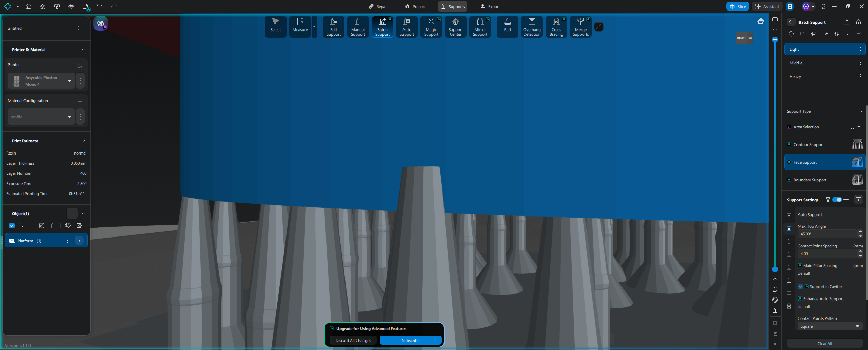Apply the Cross Bracing tool
Image resolution: width=868 pixels, height=350 pixels.
[556, 27]
